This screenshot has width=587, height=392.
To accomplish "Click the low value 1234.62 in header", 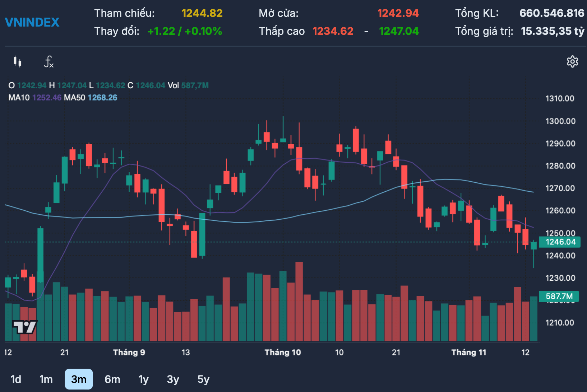I will pos(333,31).
